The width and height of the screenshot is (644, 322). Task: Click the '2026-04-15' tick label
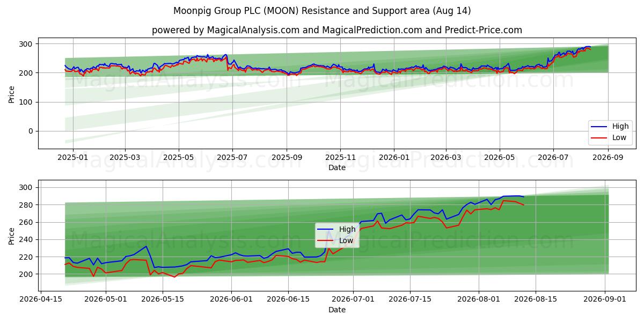click(41, 299)
